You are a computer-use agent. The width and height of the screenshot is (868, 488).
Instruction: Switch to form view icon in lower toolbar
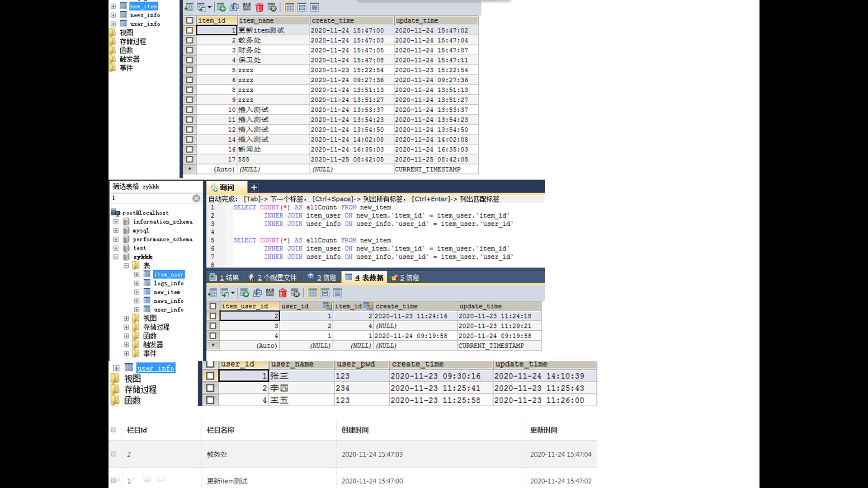[x=325, y=293]
